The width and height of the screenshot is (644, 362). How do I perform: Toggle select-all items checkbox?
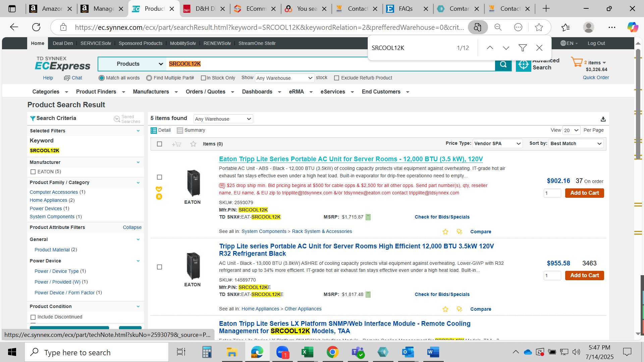(x=160, y=144)
